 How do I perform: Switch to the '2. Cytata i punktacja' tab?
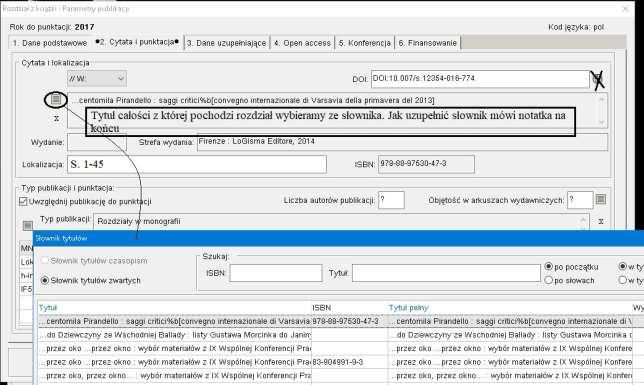[x=137, y=42]
